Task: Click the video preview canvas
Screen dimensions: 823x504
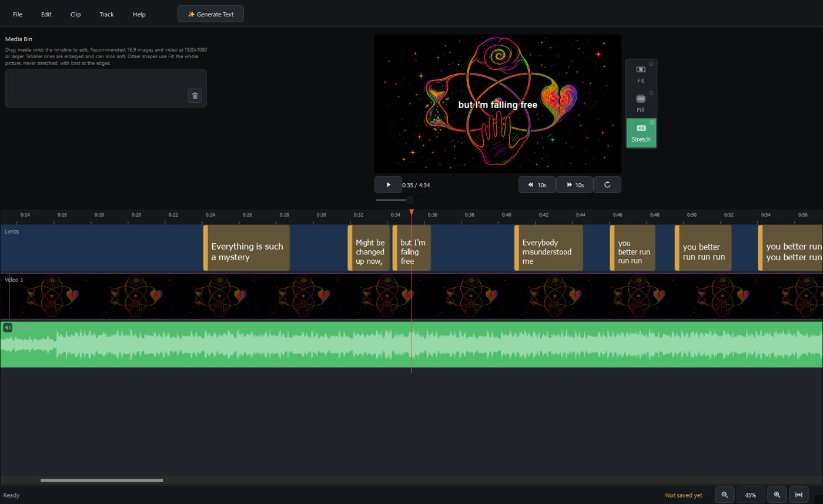Action: [x=498, y=103]
